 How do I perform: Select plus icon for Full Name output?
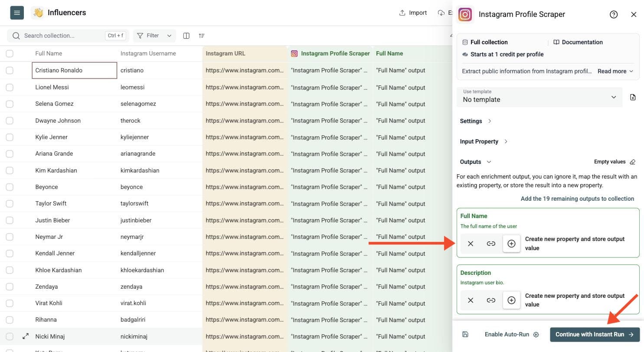(x=511, y=244)
